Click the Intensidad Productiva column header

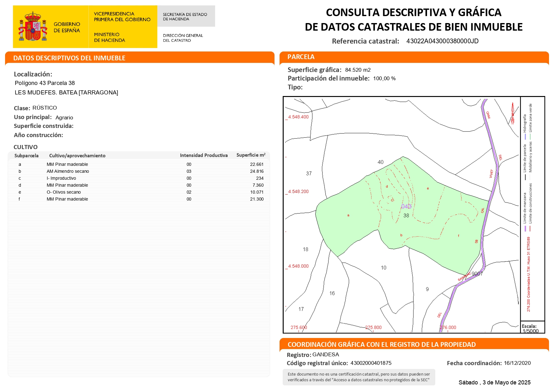coord(204,155)
